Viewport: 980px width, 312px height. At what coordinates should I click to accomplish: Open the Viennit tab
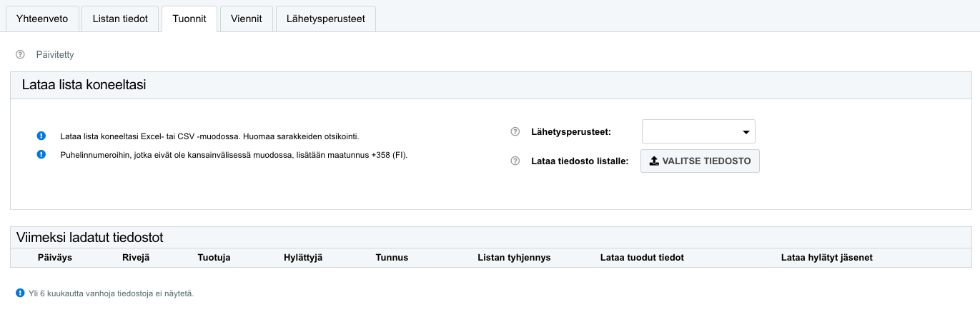click(x=247, y=19)
